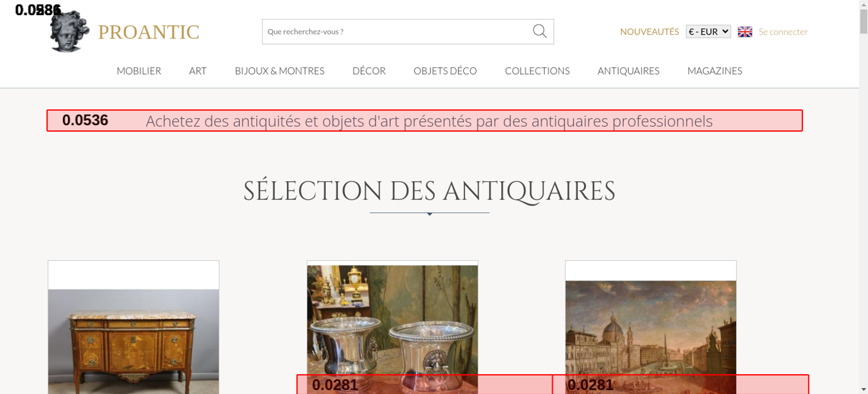Go to the DÉCOR menu
Viewport: 868px width, 394px height.
[x=369, y=71]
